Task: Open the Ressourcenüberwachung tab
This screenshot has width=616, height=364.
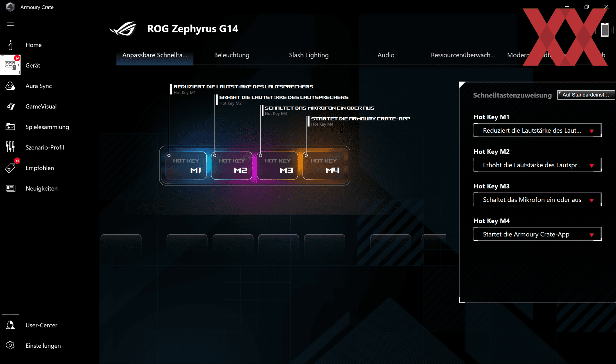Action: [x=463, y=55]
